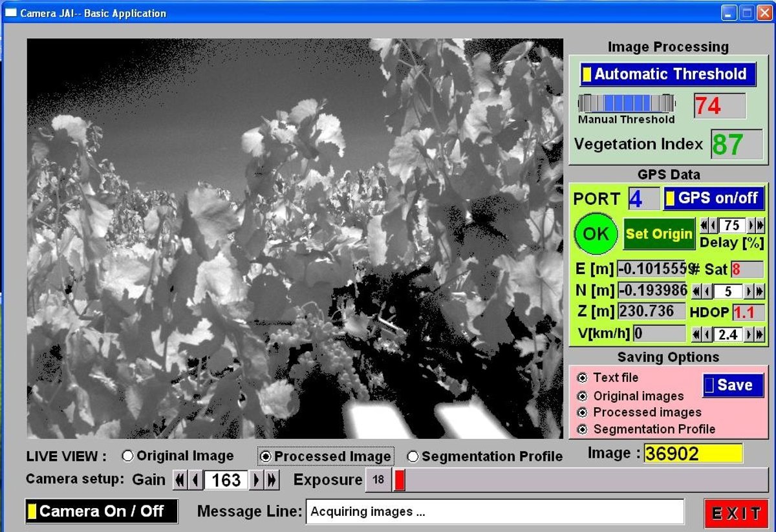Click the green OK status indicator
The image size is (776, 532).
pyautogui.click(x=596, y=233)
